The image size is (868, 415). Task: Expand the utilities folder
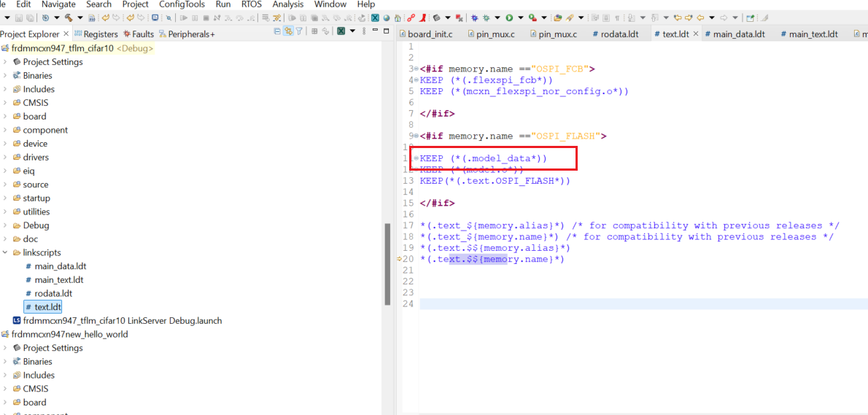click(x=5, y=212)
